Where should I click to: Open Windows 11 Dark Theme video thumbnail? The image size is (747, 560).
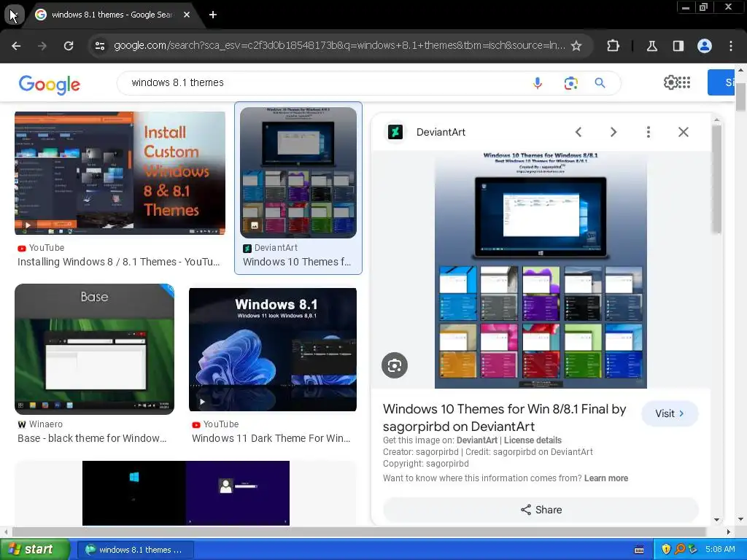[x=273, y=349]
